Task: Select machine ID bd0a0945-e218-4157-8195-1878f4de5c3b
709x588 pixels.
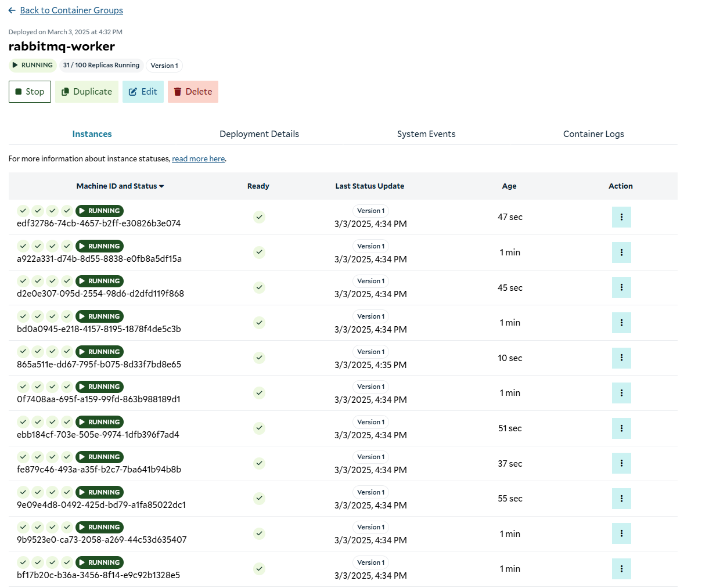Action: 99,329
